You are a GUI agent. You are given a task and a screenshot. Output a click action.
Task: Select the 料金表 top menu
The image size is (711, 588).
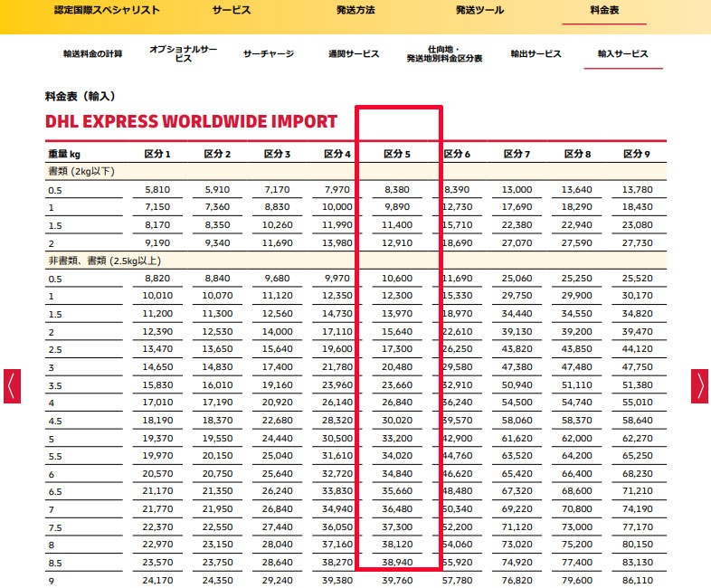604,11
